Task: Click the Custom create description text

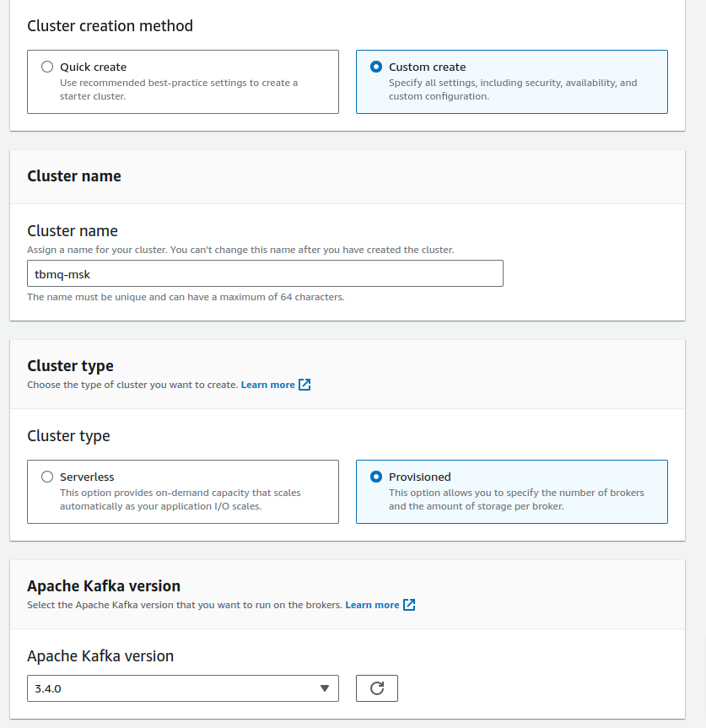Action: point(512,89)
